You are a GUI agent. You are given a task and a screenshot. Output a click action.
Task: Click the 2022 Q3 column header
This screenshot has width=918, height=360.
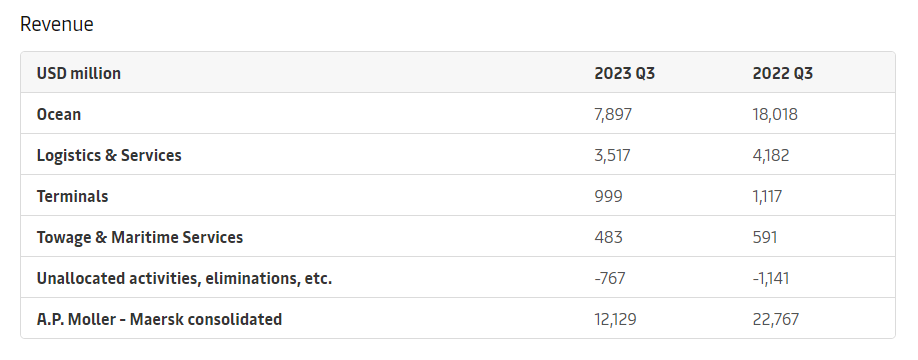[783, 73]
